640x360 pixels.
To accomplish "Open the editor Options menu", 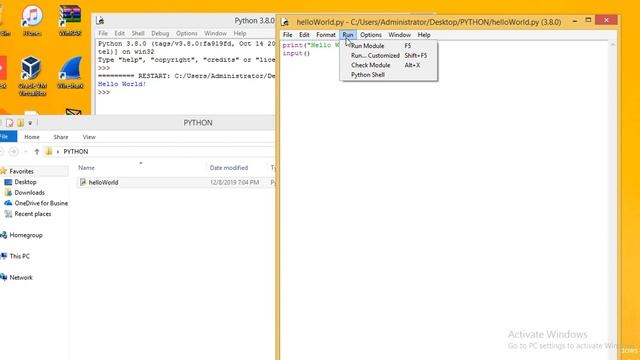I will [x=371, y=35].
